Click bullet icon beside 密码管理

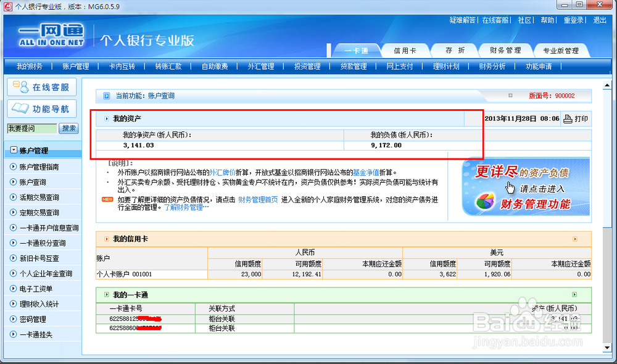point(13,319)
